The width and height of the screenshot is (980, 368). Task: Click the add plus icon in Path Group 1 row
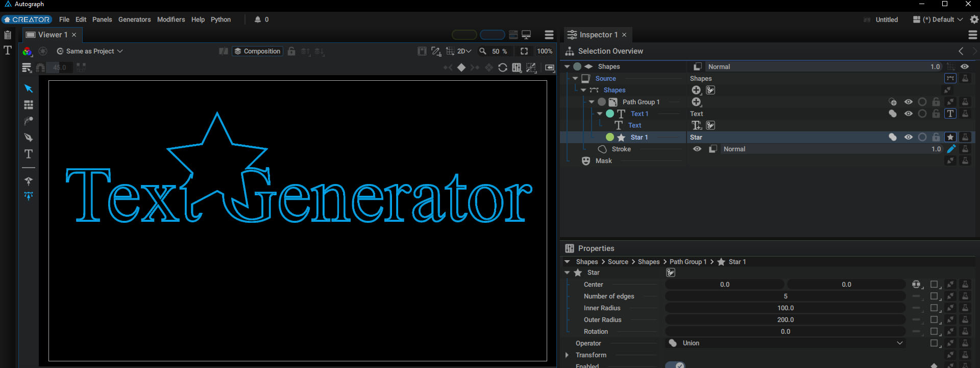coord(696,102)
